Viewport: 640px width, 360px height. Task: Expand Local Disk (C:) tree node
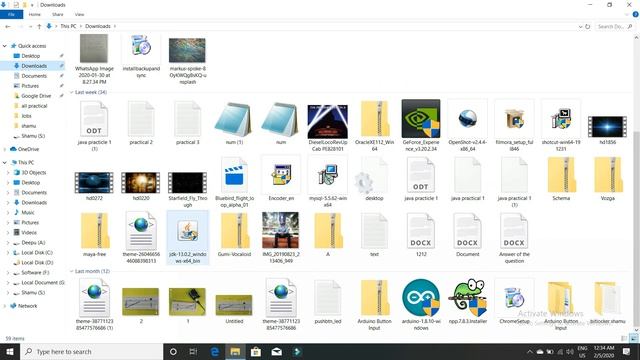click(8, 253)
